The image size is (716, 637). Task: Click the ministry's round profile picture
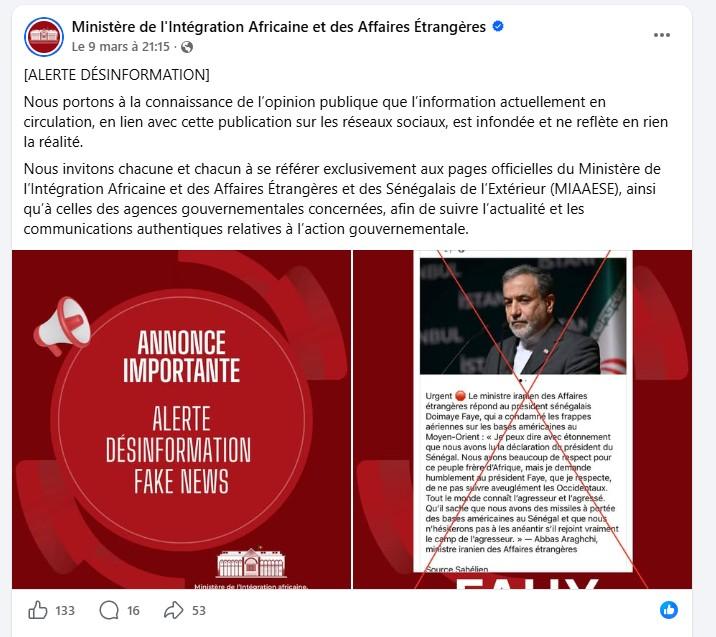point(44,37)
